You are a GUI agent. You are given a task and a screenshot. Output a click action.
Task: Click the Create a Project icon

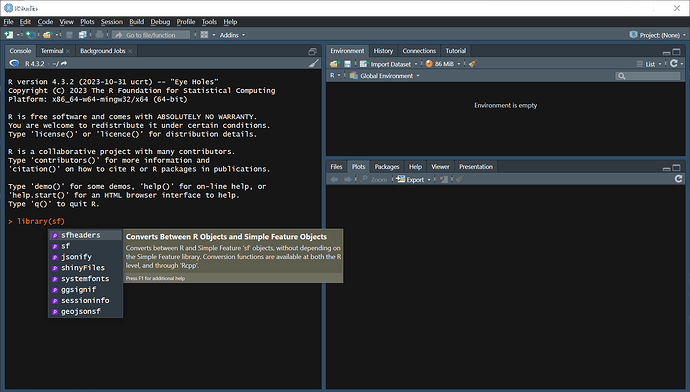30,35
